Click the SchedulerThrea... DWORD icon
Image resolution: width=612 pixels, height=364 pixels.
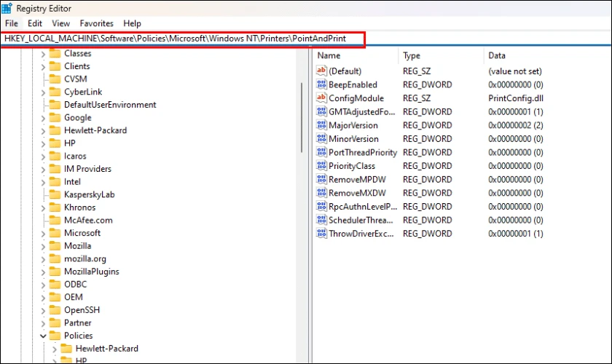click(321, 220)
